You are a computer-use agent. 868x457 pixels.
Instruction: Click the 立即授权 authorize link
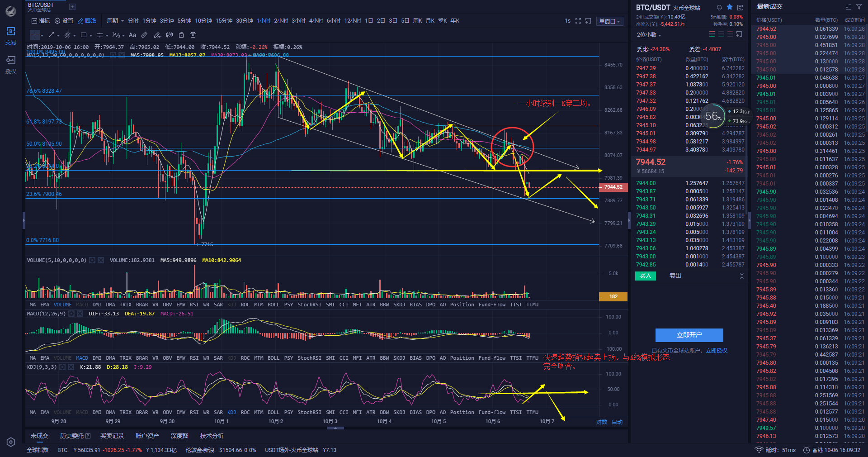tap(717, 351)
